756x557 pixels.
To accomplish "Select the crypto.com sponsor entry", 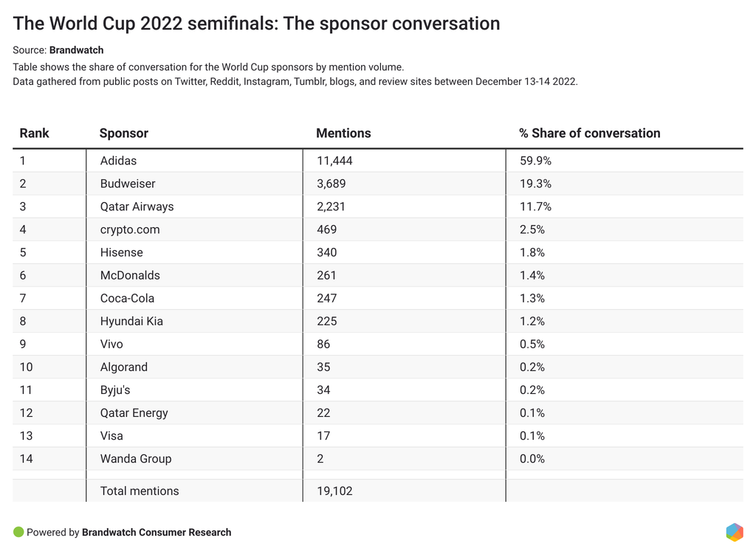I will 130,229.
